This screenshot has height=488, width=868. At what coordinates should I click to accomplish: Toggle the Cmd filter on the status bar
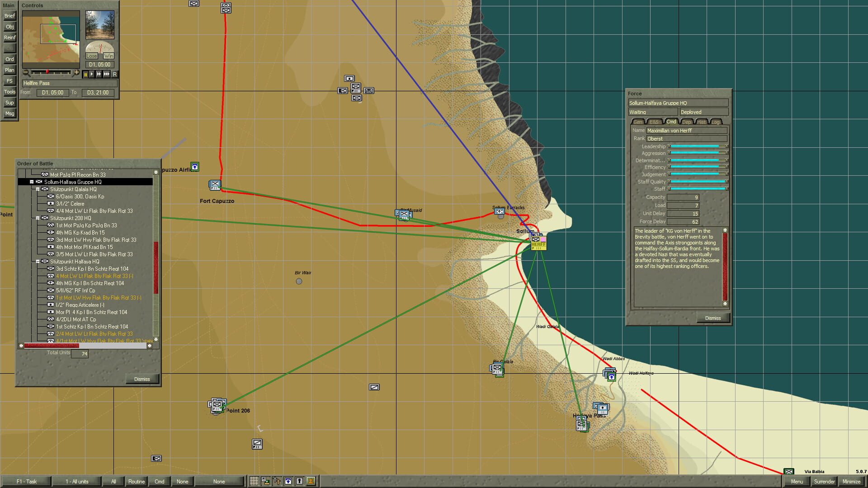[x=159, y=481]
